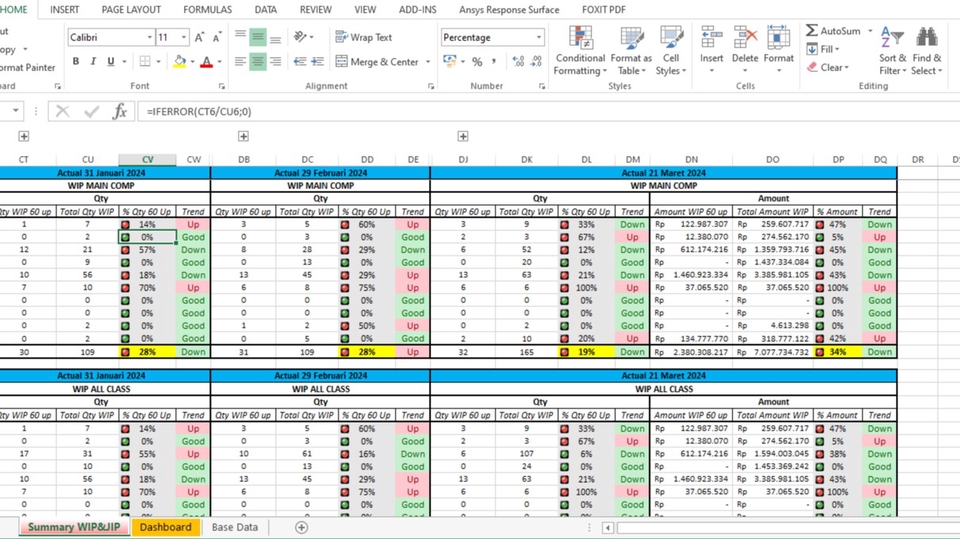Align text to bottom
This screenshot has width=960, height=539.
276,37
